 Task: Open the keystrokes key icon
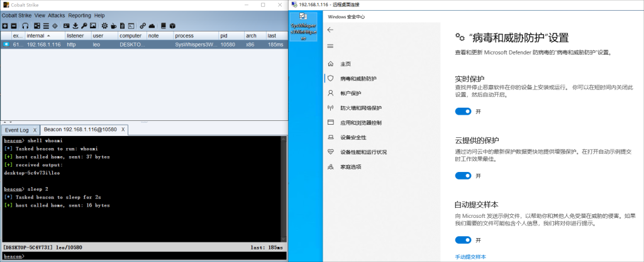tap(84, 26)
